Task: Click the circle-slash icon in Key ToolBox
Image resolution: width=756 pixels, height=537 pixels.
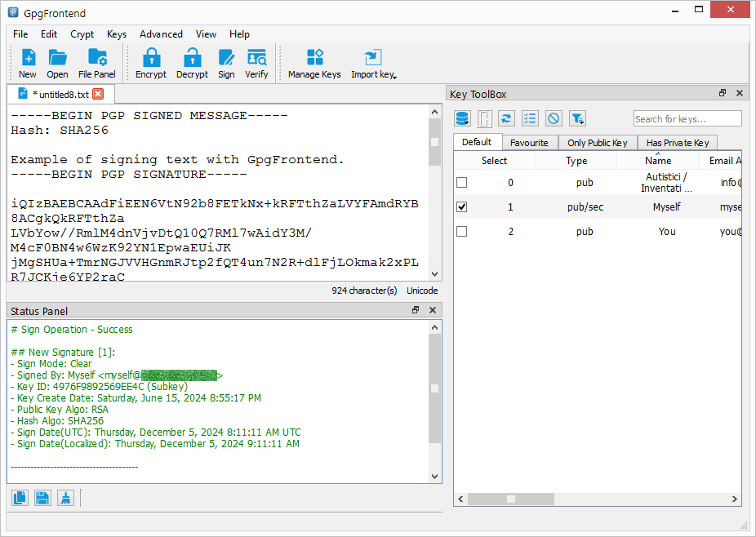Action: 554,118
